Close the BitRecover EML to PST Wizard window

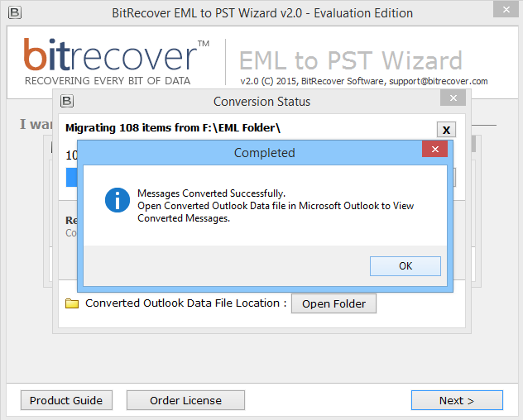506,10
